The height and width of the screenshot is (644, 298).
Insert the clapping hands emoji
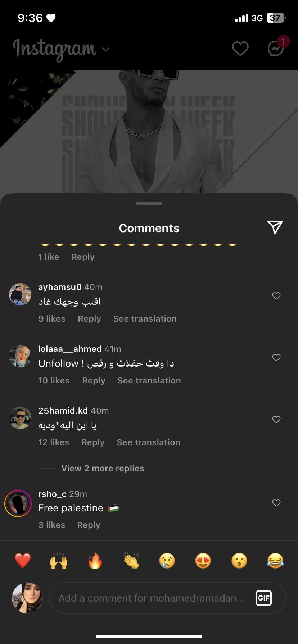(x=131, y=561)
